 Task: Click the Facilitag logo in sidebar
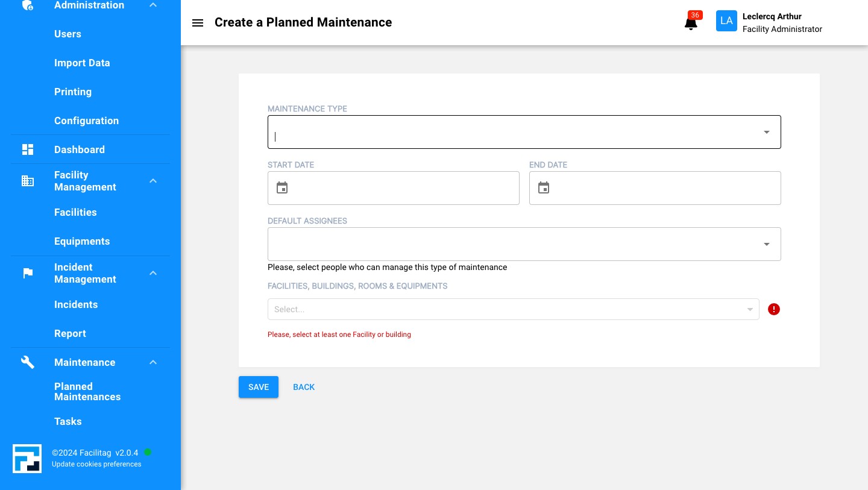[27, 459]
